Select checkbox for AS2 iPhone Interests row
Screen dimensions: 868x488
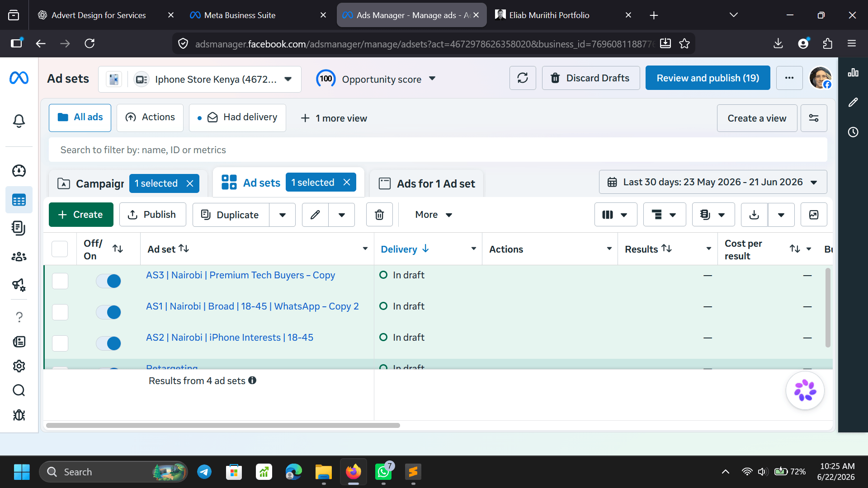(60, 343)
